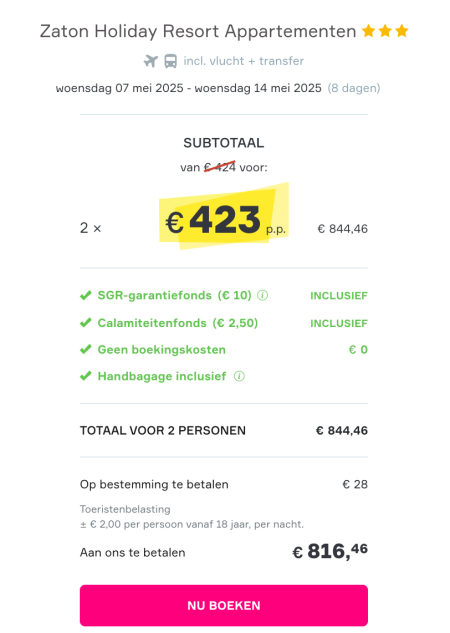Screen dimensions: 450x633
Task: Click the SGR-garantiefonds (€ 10) label
Action: tap(174, 296)
